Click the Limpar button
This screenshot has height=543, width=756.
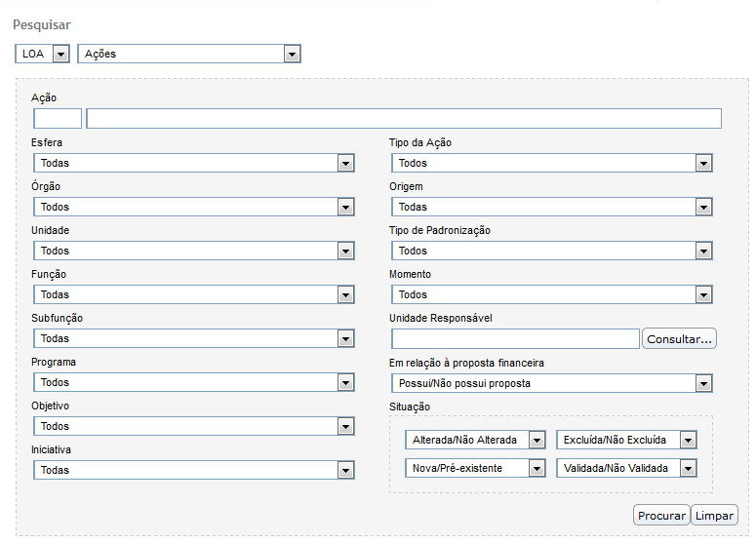714,516
